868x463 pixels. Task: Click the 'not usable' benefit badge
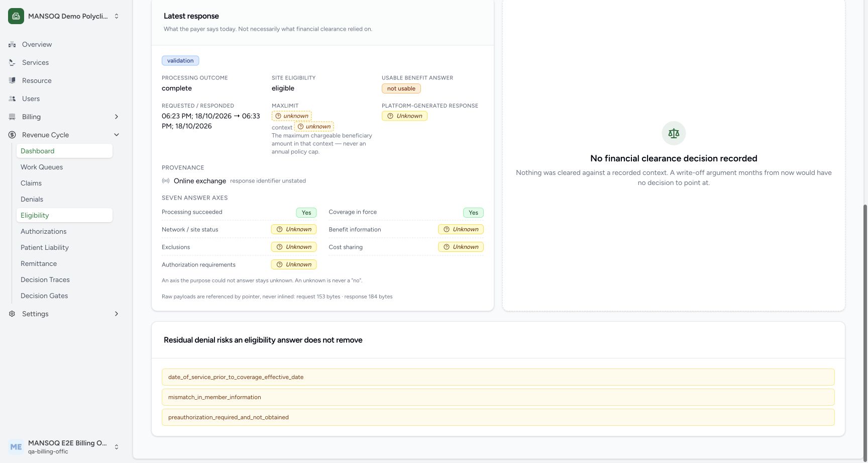(401, 88)
